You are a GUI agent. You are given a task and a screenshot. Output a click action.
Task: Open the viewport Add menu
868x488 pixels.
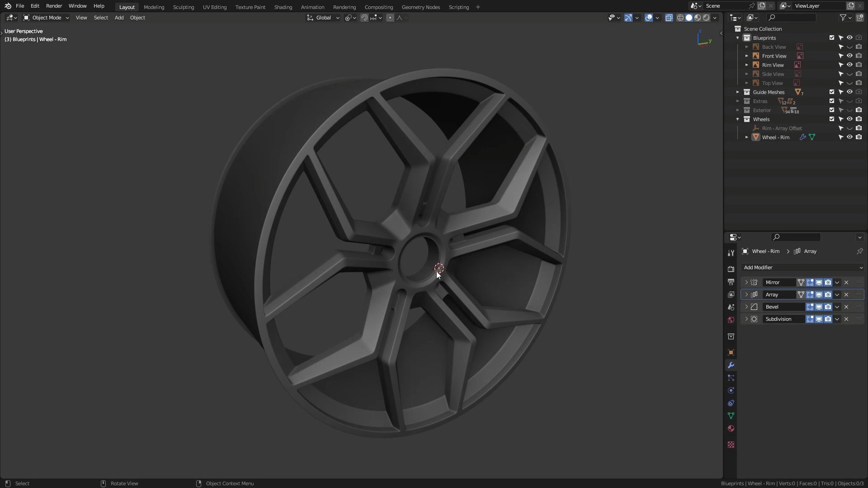119,18
